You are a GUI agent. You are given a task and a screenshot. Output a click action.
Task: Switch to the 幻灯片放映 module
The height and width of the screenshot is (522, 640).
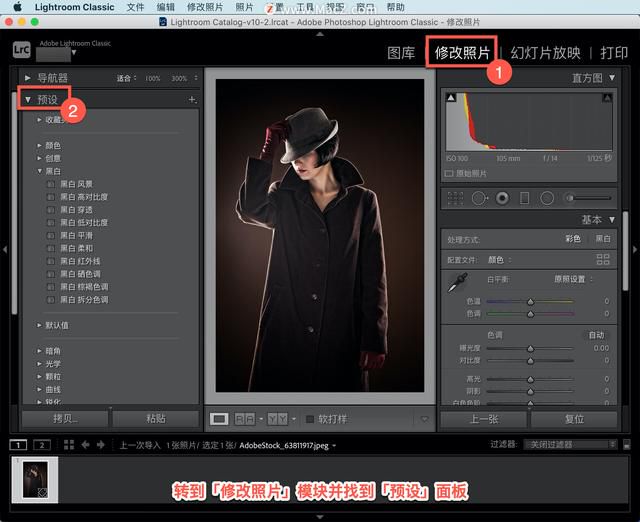[x=545, y=53]
